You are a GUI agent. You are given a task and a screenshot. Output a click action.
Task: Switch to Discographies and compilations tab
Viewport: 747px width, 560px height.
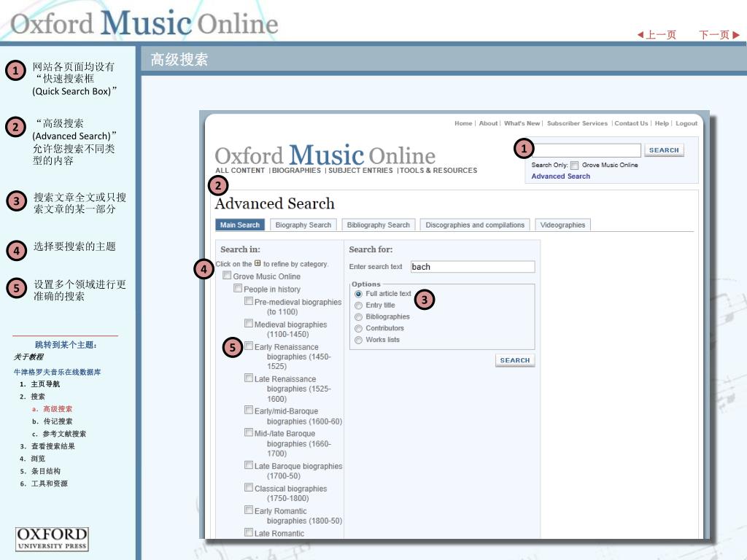[475, 225]
